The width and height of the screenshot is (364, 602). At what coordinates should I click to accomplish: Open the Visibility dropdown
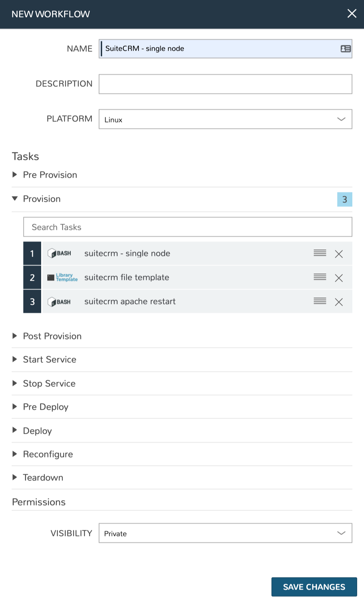tap(341, 533)
